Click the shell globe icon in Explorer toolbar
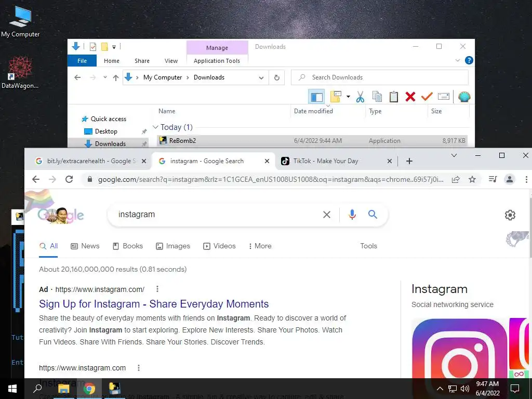This screenshot has height=399, width=532. click(464, 97)
